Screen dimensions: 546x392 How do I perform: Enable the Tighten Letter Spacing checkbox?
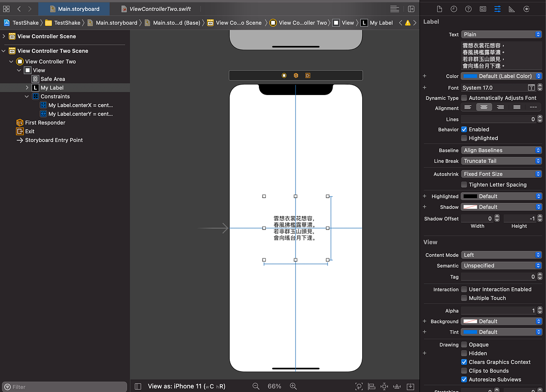coord(464,185)
